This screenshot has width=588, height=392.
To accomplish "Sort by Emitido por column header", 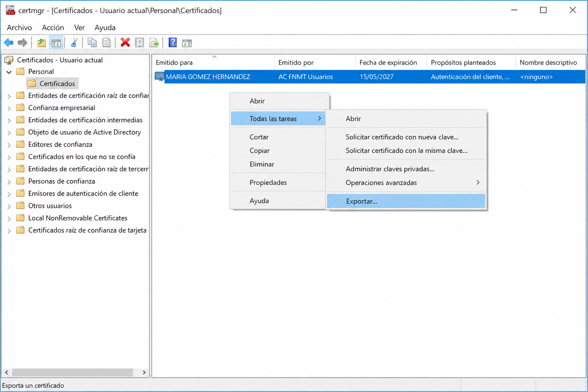I will (315, 62).
